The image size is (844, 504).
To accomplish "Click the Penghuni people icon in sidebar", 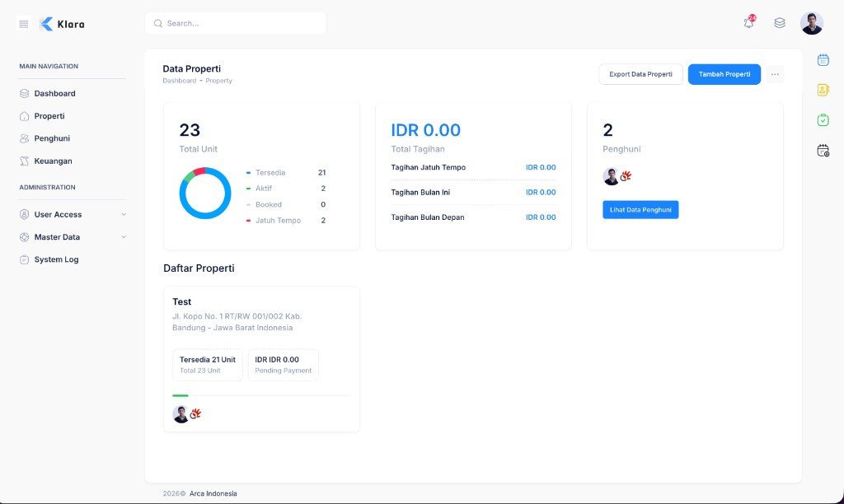I will click(24, 139).
